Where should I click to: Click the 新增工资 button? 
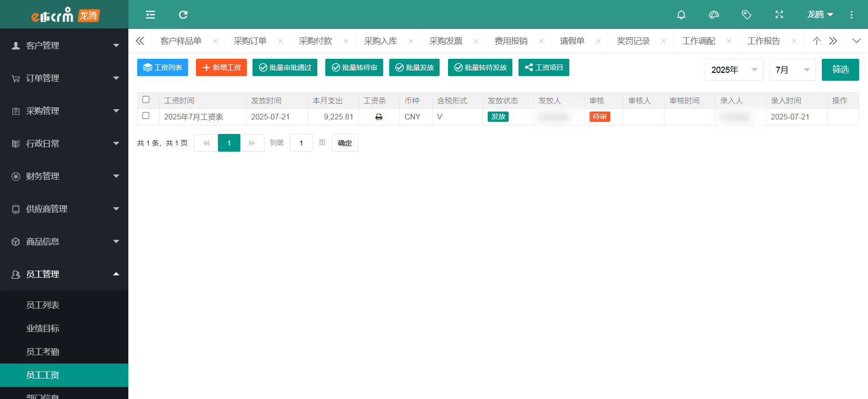coord(221,68)
